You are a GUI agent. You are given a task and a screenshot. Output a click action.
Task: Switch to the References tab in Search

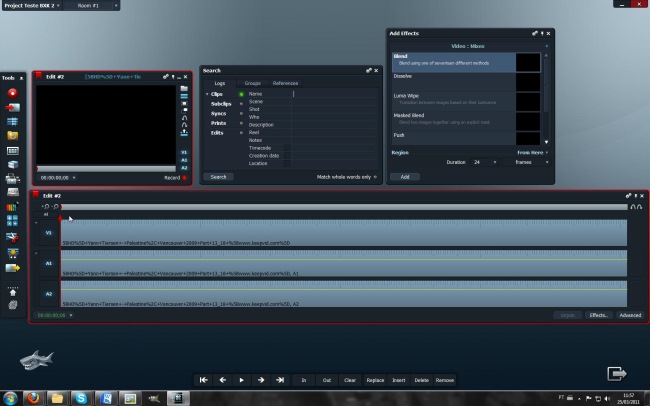285,83
